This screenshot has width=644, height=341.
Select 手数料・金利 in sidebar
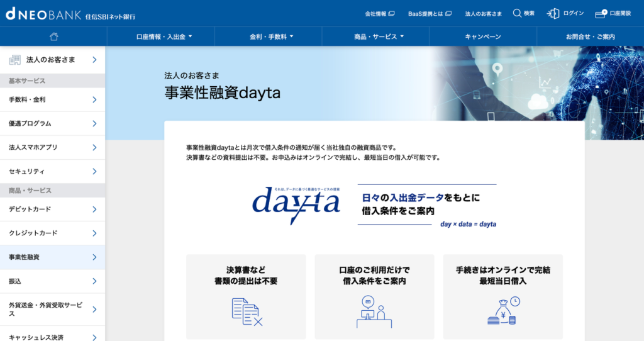coord(53,99)
